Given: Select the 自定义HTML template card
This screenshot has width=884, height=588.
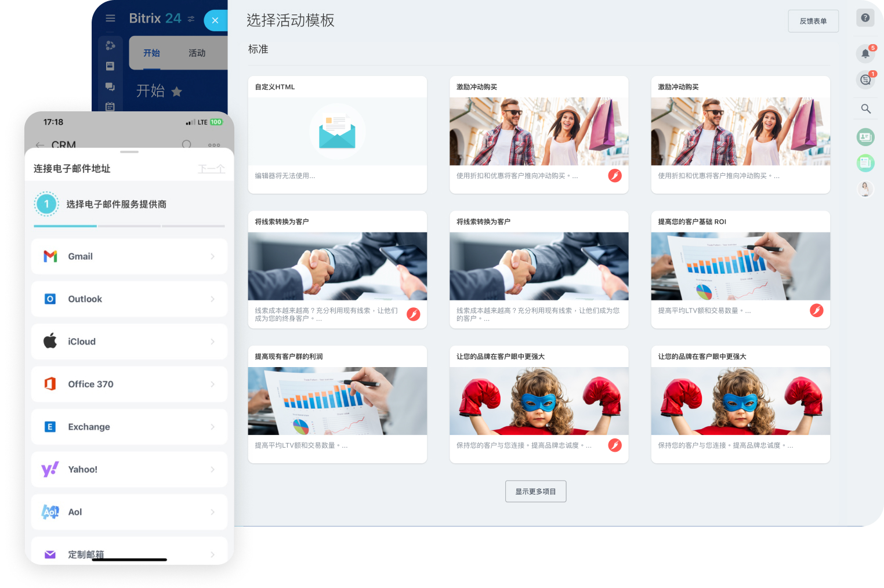Looking at the screenshot, I should (x=337, y=135).
